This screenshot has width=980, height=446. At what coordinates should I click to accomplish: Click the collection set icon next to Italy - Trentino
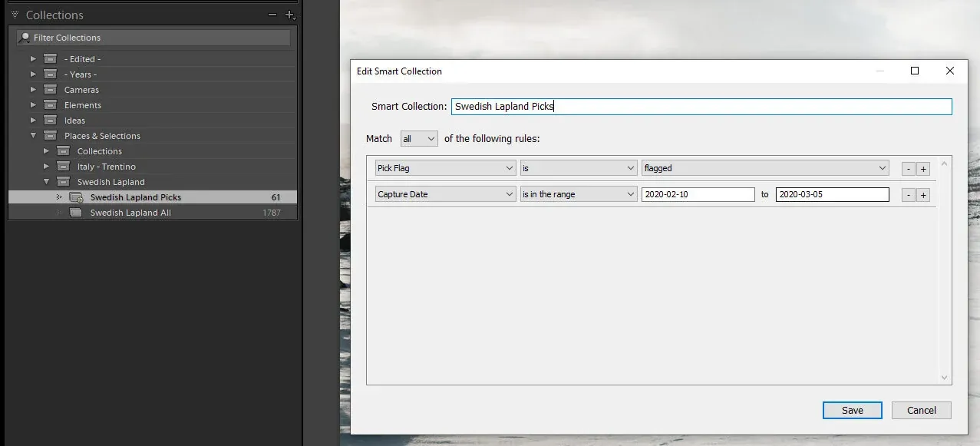[x=62, y=166]
